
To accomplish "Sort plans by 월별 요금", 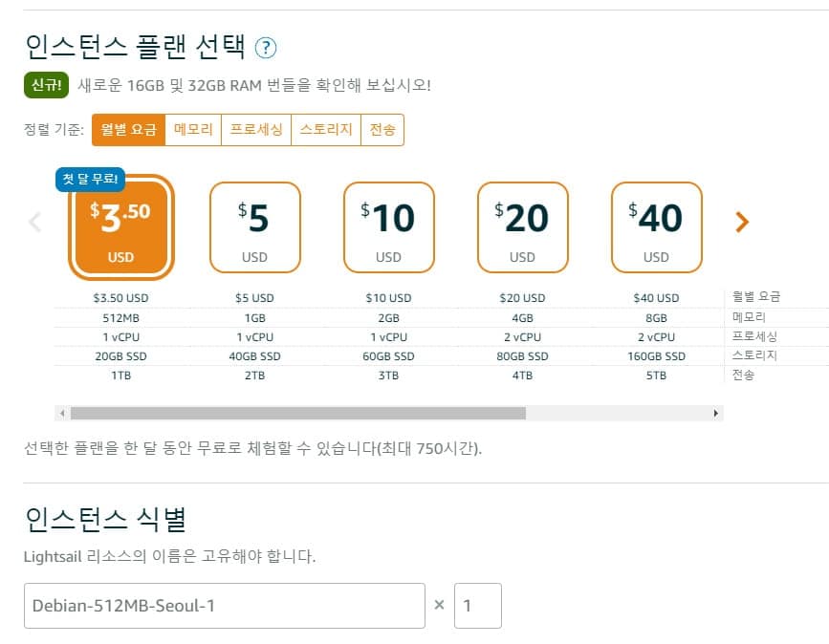I will click(x=128, y=130).
